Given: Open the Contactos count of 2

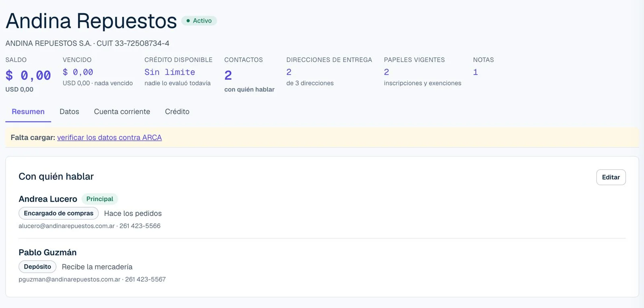Looking at the screenshot, I should click(x=228, y=75).
